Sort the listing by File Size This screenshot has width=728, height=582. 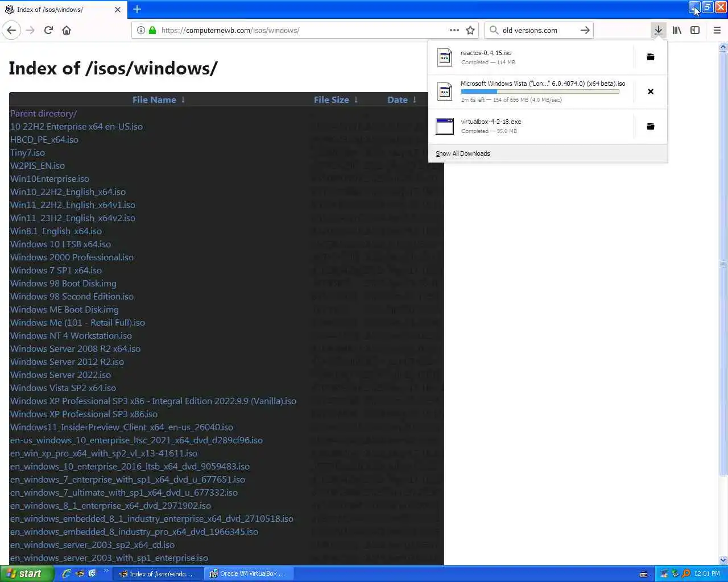click(332, 99)
